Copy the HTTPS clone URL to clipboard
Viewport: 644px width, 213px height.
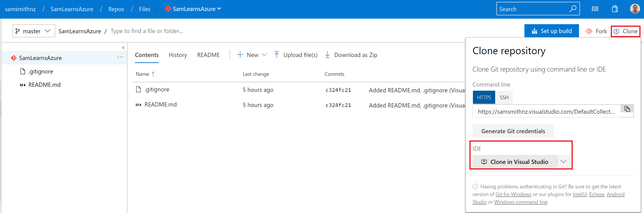627,109
